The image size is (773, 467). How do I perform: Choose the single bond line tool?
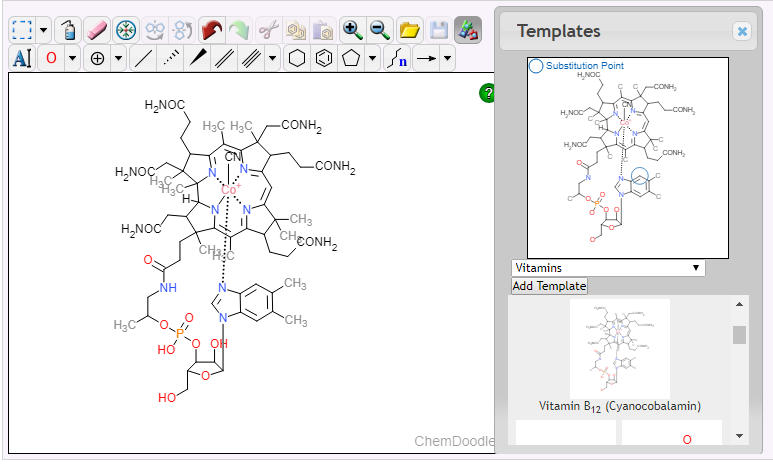pos(144,58)
